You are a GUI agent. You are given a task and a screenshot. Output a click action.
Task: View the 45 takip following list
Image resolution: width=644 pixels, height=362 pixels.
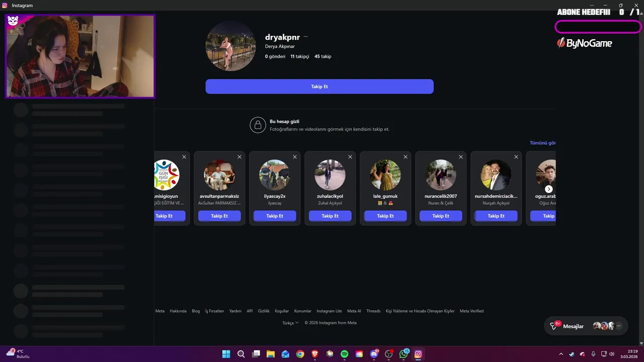point(323,56)
